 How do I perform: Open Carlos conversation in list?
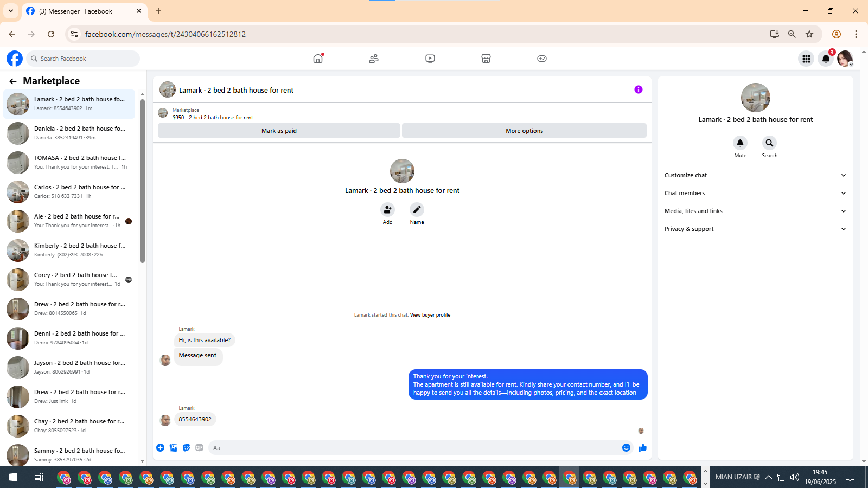69,192
